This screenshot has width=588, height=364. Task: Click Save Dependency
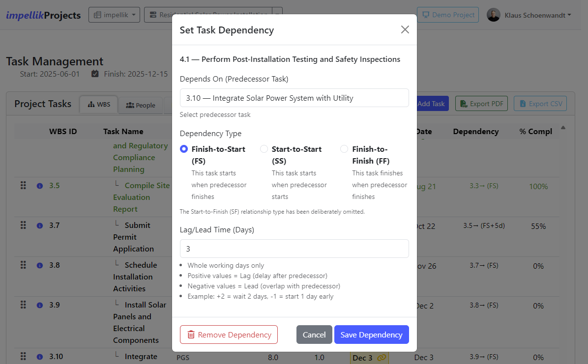click(x=371, y=335)
